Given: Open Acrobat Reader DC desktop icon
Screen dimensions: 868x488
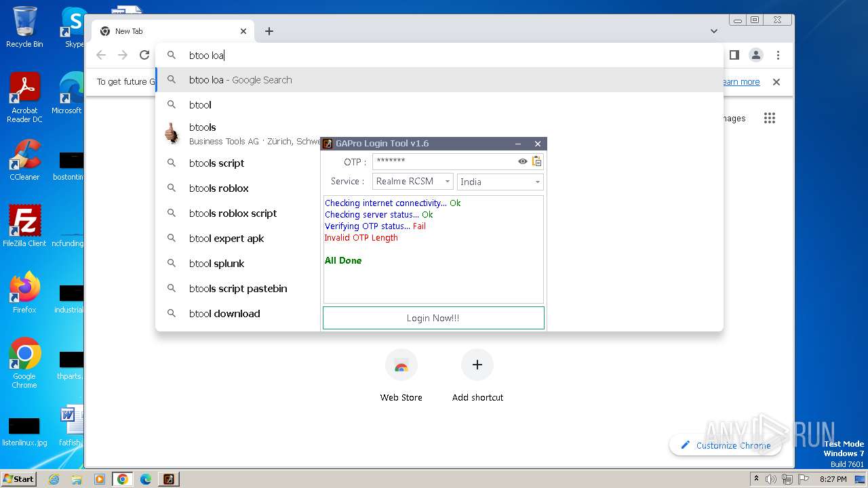Looking at the screenshot, I should 24,98.
